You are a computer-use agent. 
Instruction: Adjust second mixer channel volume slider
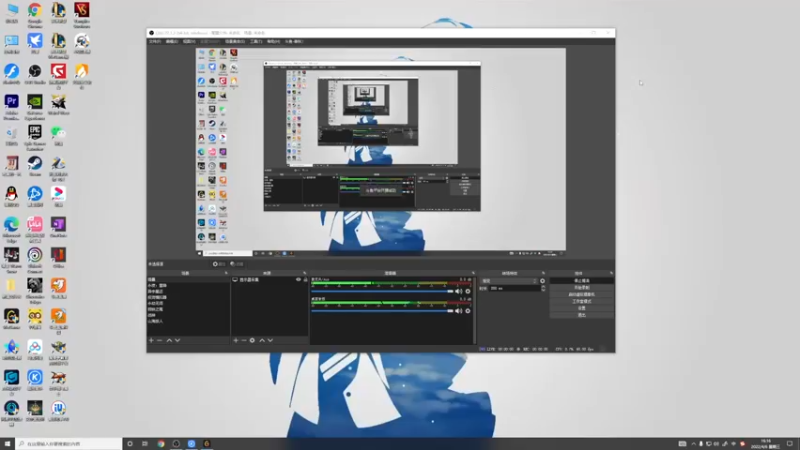point(382,311)
